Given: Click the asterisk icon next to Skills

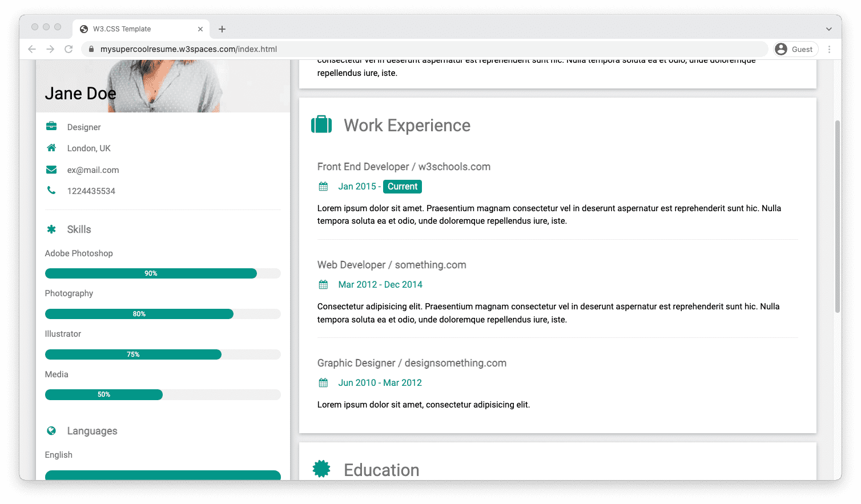Looking at the screenshot, I should tap(52, 229).
